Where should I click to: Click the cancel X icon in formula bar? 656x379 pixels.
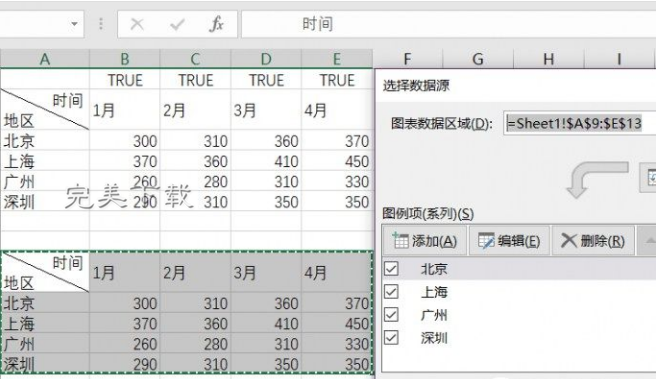coord(137,24)
